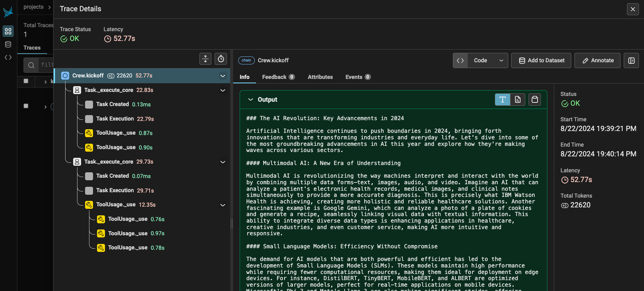Switch to the Attributes tab
Image resolution: width=644 pixels, height=291 pixels.
(x=320, y=77)
